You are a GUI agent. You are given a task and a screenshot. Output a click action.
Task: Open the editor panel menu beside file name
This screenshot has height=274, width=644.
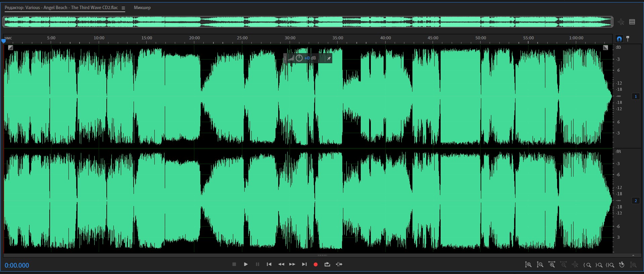click(x=123, y=8)
